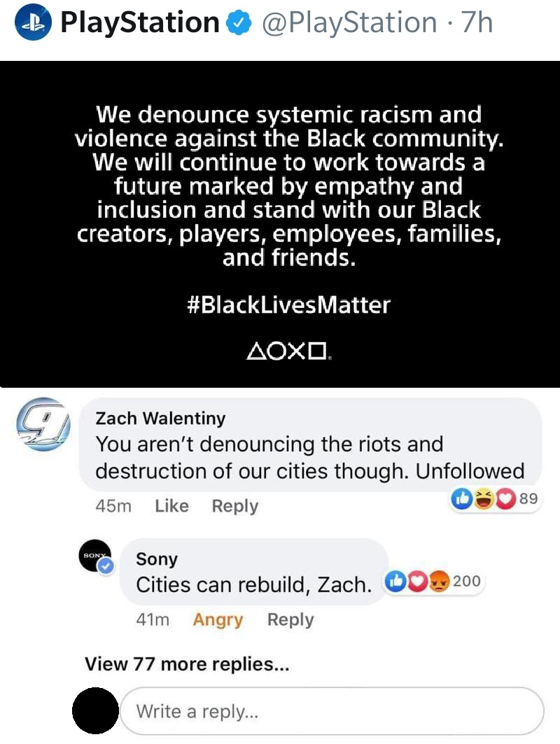Click the heart reaction on Sony's reply
Screen dimensions: 560x744
click(417, 581)
